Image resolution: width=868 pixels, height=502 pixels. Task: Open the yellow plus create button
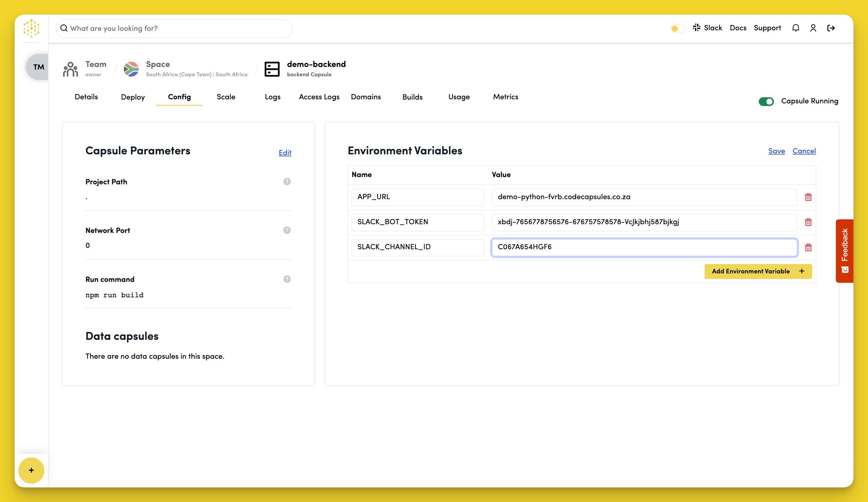pyautogui.click(x=31, y=470)
